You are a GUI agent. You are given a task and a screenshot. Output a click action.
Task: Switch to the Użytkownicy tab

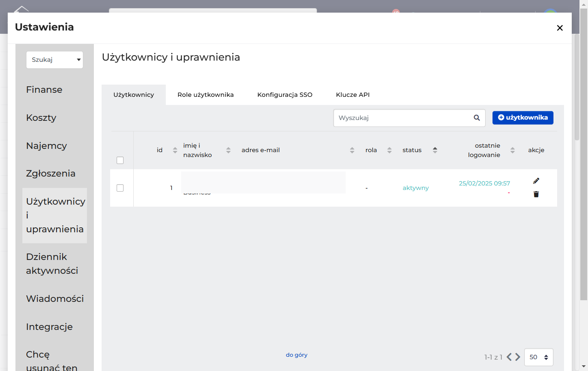pos(134,95)
